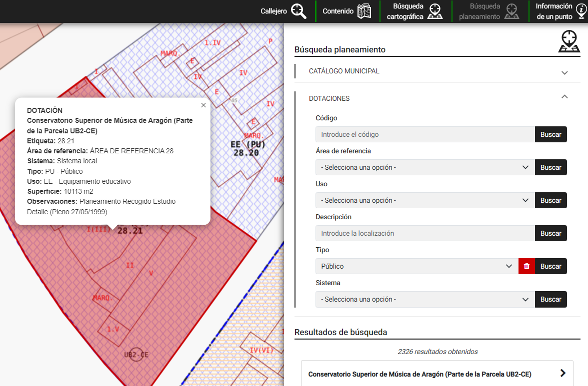
Task: Click Buscar button for Sistema
Action: [x=550, y=299]
